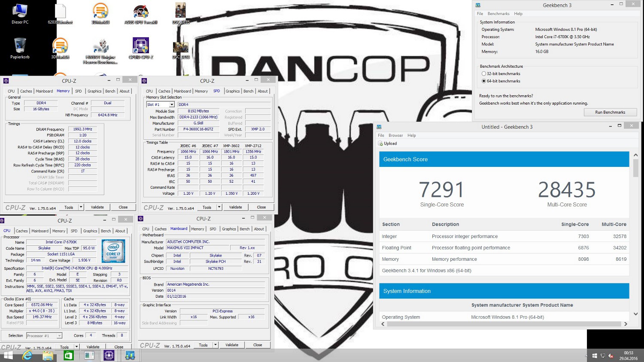Click the title-bar icon of the CPU-Z Memory window

click(x=6, y=81)
